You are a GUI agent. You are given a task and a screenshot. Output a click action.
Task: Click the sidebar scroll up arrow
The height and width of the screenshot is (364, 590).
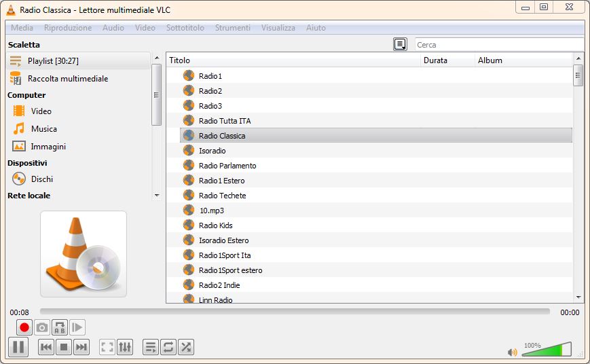(157, 58)
